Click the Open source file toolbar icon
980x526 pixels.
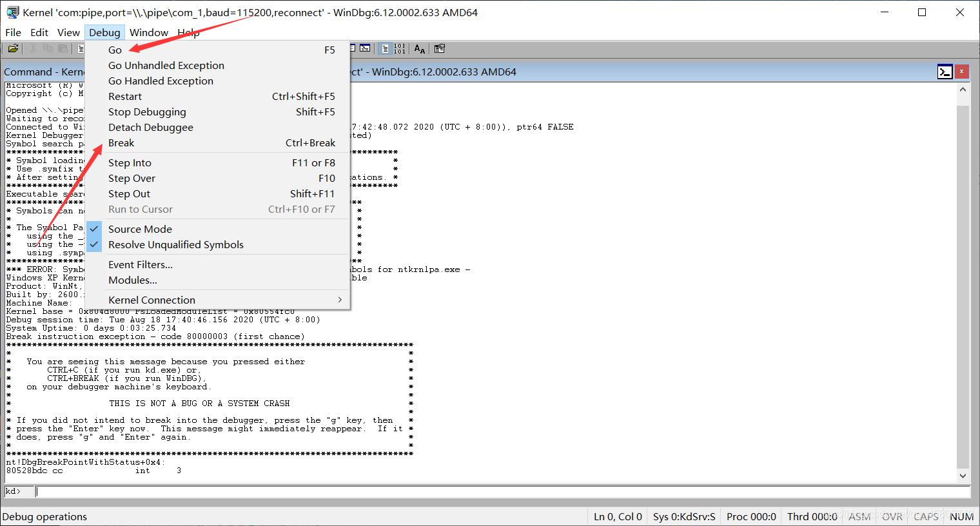click(12, 48)
